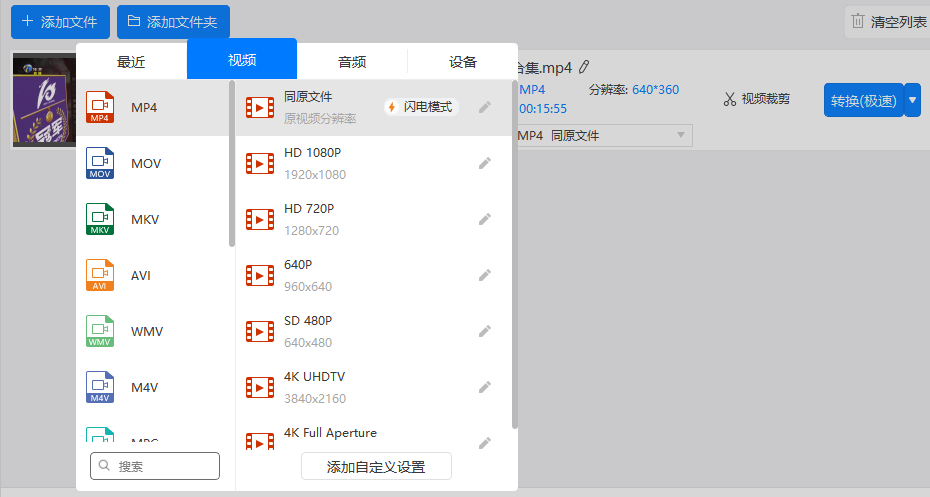Screen dimensions: 930x497
Task: Click the 清空列表 button
Action: click(887, 22)
